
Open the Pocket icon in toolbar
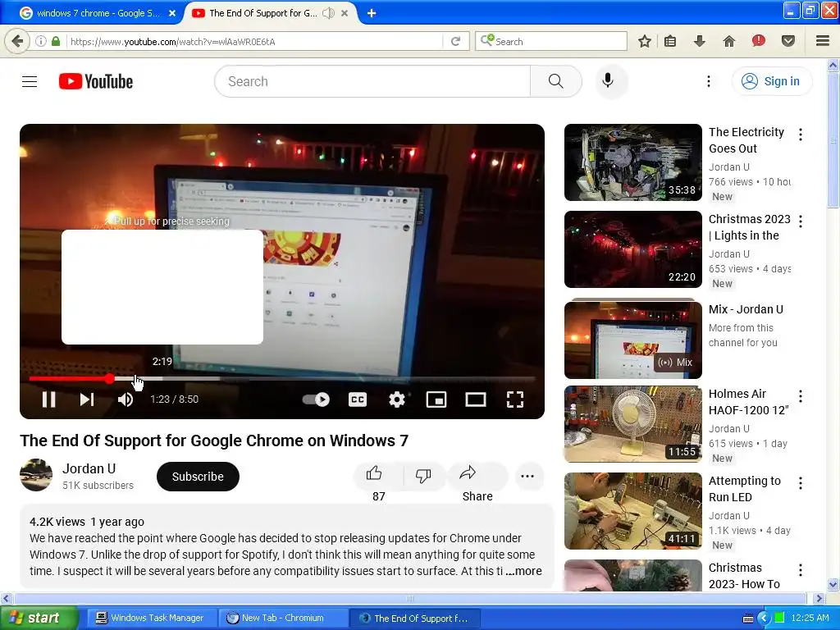788,41
